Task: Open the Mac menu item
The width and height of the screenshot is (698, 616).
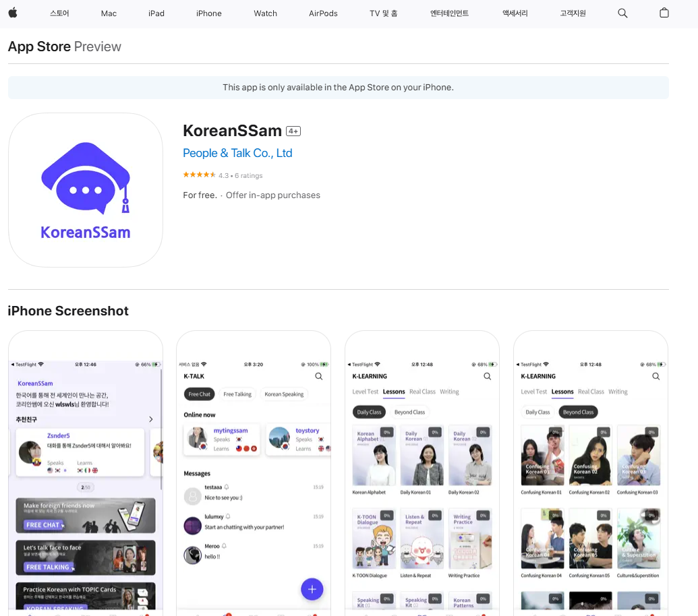Action: click(109, 13)
